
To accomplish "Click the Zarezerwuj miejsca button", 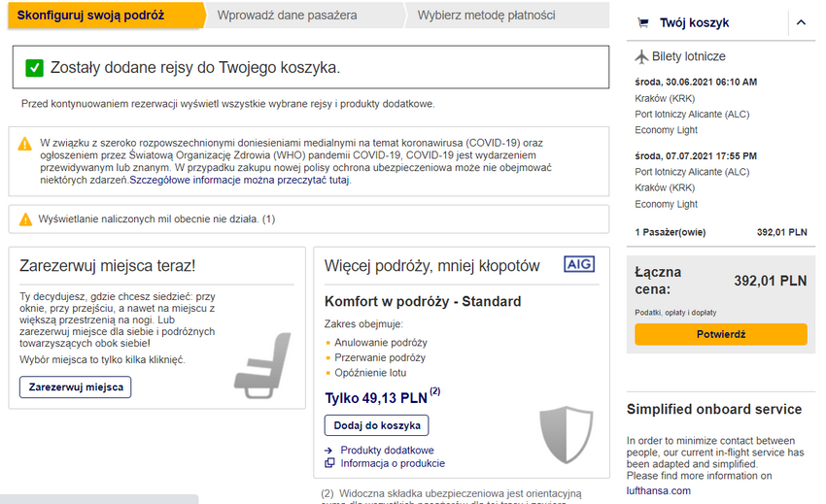I will pos(76,387).
